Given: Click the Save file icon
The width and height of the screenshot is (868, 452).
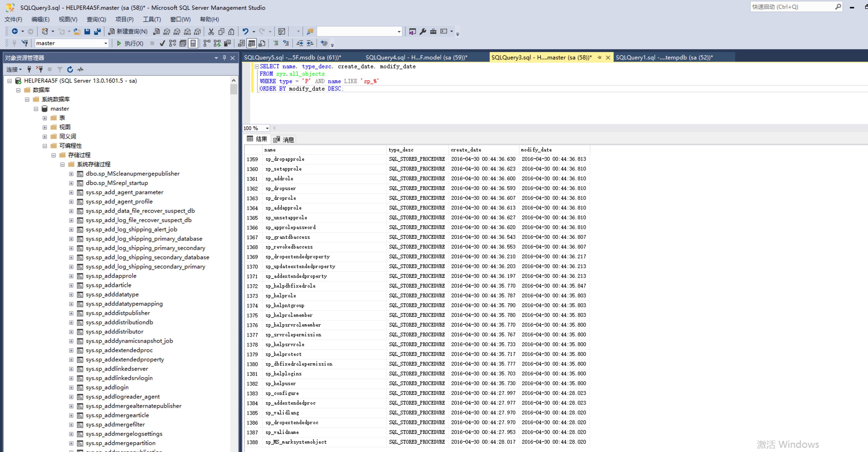Looking at the screenshot, I should point(87,31).
